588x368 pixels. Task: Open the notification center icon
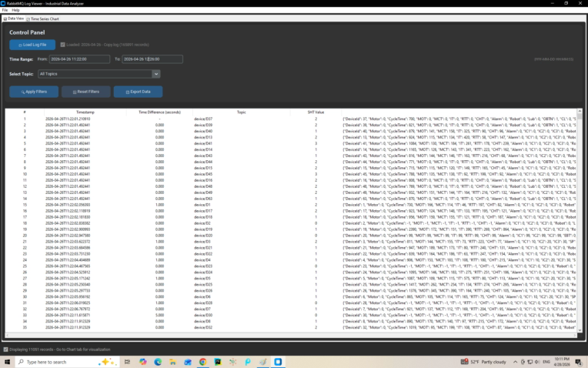[579, 362]
